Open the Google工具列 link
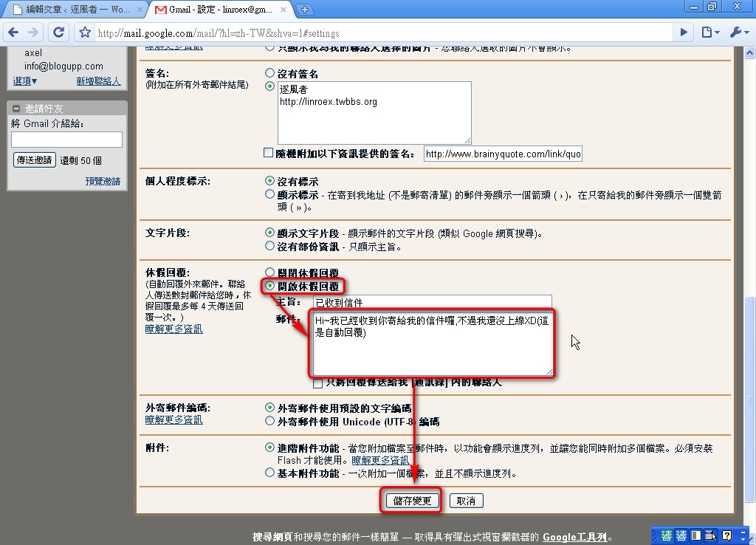 coord(574,537)
